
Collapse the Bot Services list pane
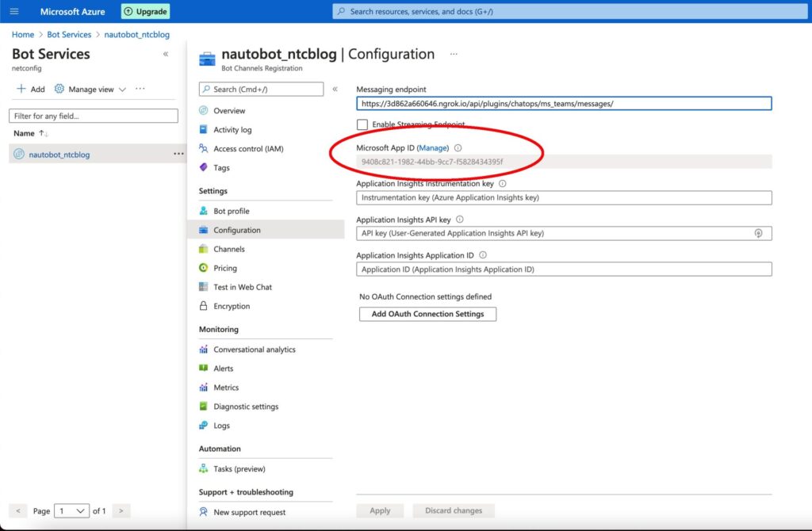click(166, 54)
